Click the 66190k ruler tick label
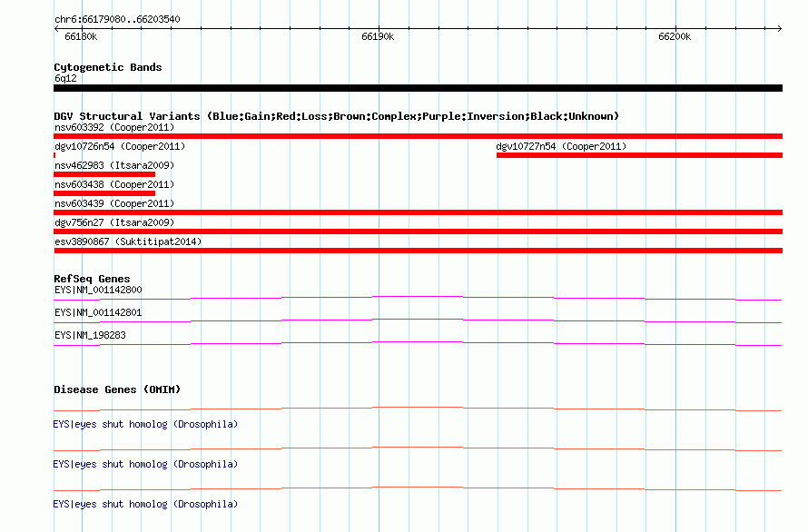The height and width of the screenshot is (532, 808). [378, 36]
